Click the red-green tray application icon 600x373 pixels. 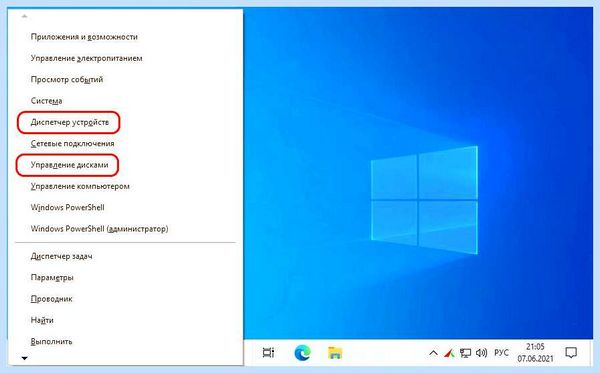pos(448,353)
